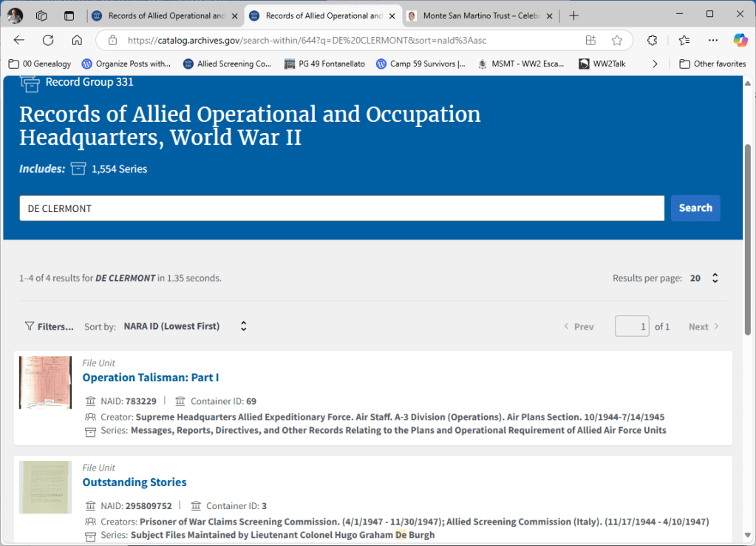Open the Sort by NARA ID dropdown
This screenshot has width=756, height=546.
coord(185,327)
